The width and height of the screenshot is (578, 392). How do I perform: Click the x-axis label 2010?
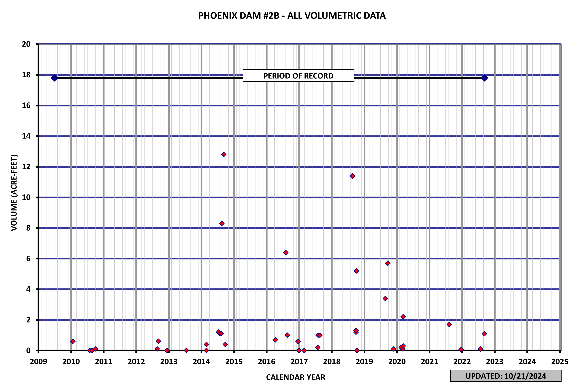tap(71, 361)
